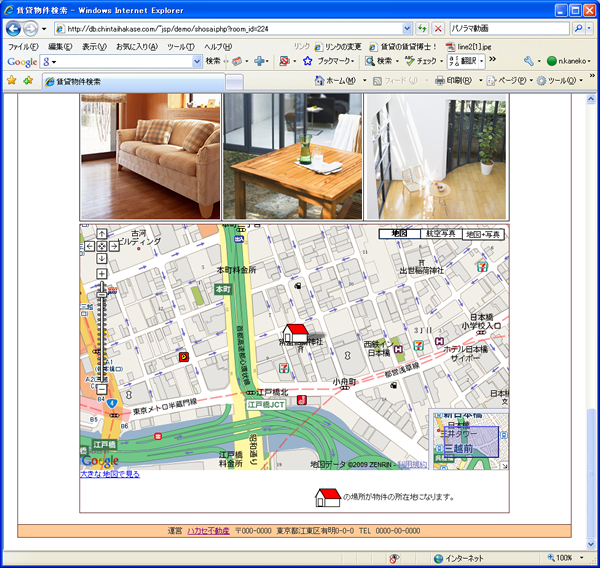Switch map to 地図+写真 hybrid view
600x568 pixels.
click(484, 234)
